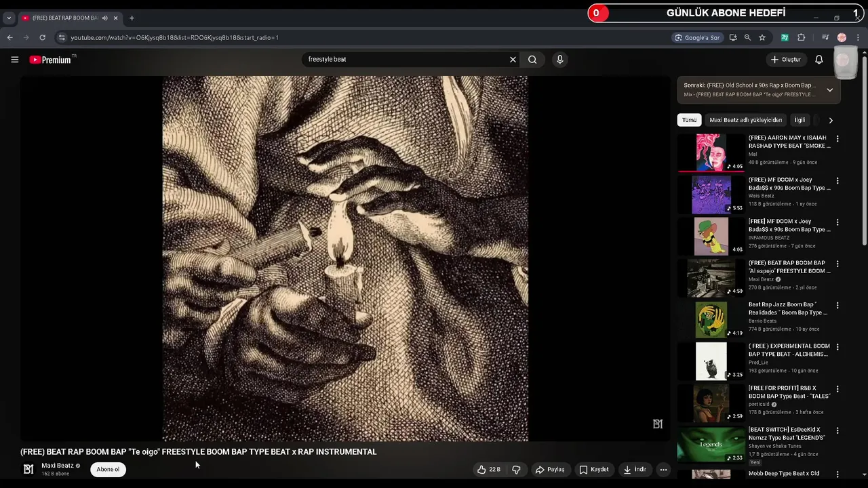The image size is (868, 488).
Task: Click the Abone ol subscribe button
Action: click(108, 469)
